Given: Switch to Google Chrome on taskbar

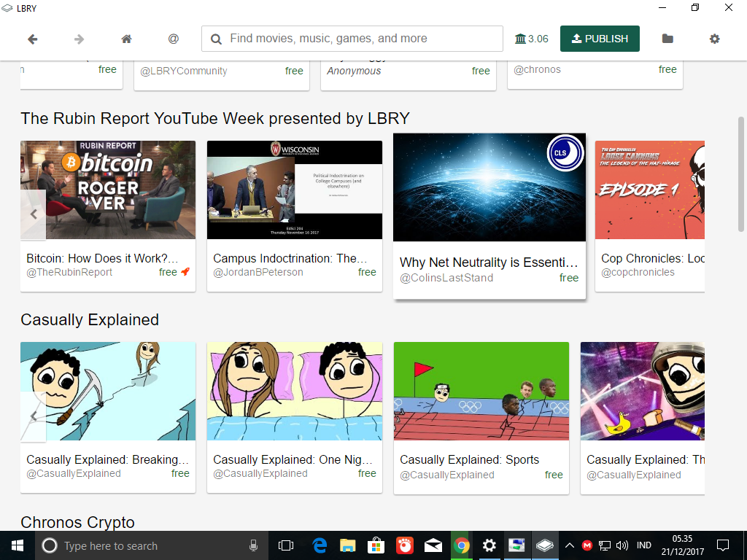Looking at the screenshot, I should [x=461, y=545].
